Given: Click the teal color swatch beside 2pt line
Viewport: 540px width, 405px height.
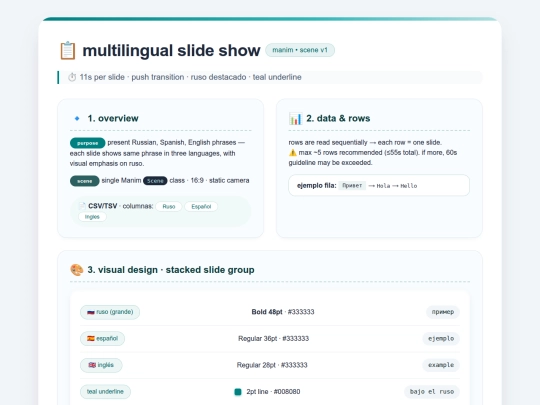Looking at the screenshot, I should [x=238, y=392].
